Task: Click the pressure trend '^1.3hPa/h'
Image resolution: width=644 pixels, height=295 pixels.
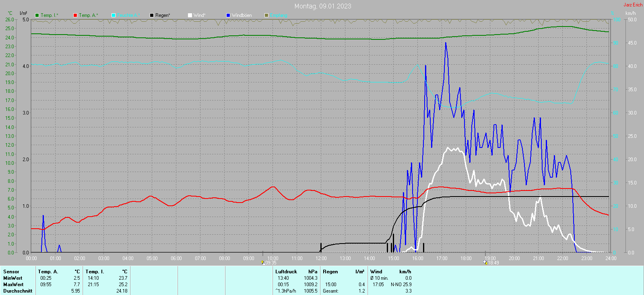Action: [286, 291]
